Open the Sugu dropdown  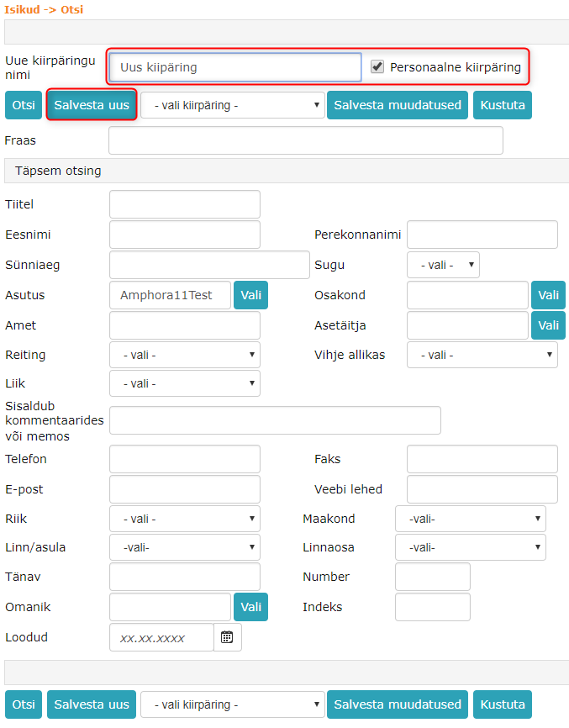tap(443, 265)
